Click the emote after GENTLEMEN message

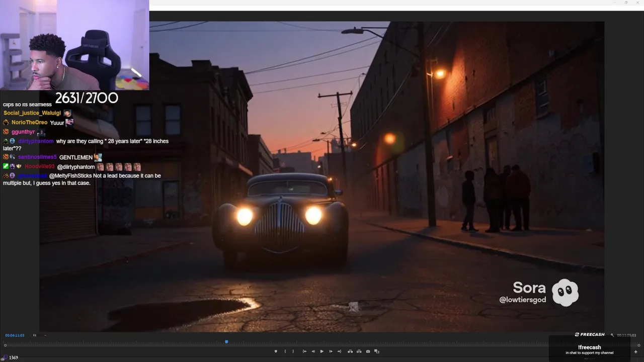pos(98,157)
